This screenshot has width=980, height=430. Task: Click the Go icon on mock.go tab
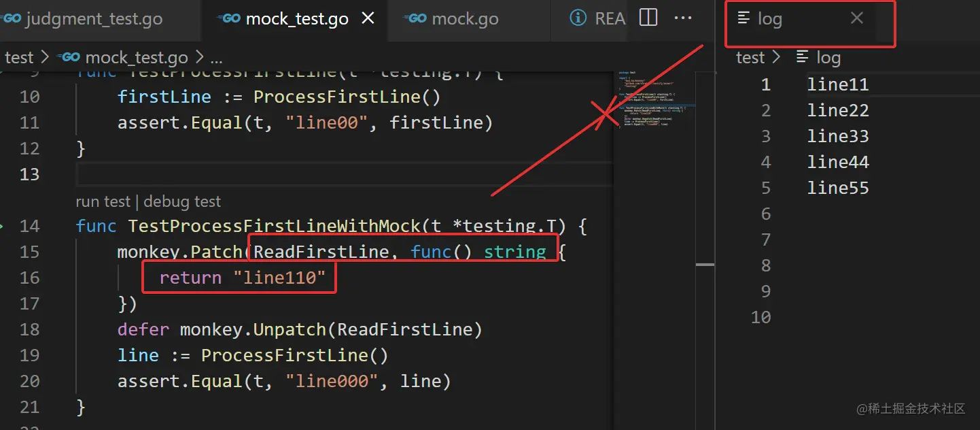pos(415,19)
